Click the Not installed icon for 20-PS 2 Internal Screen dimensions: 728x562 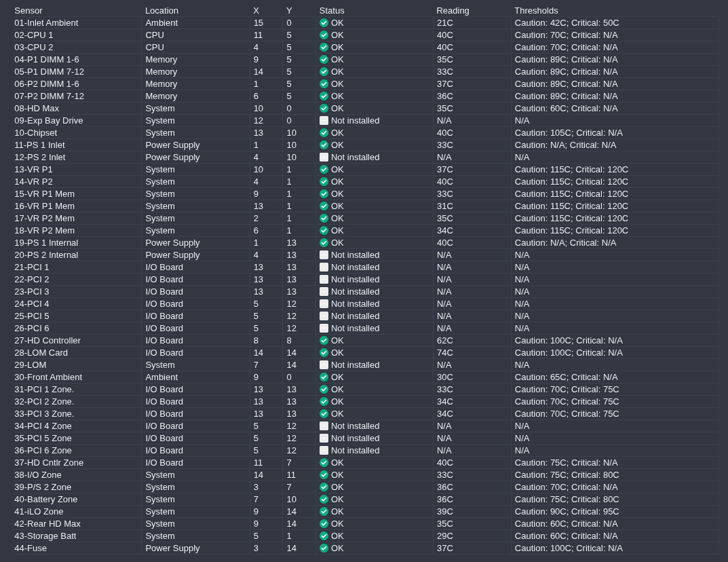324,255
